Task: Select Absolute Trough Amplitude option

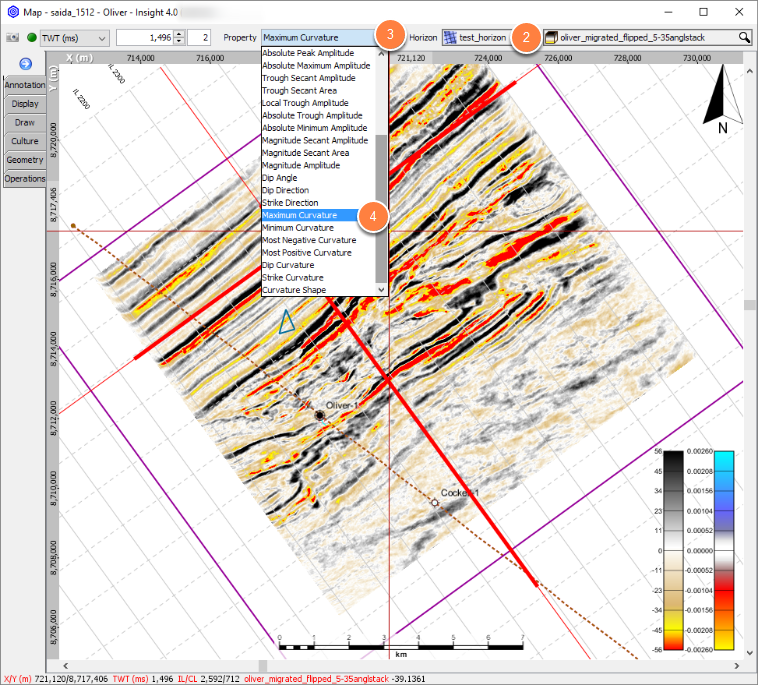Action: click(x=318, y=116)
